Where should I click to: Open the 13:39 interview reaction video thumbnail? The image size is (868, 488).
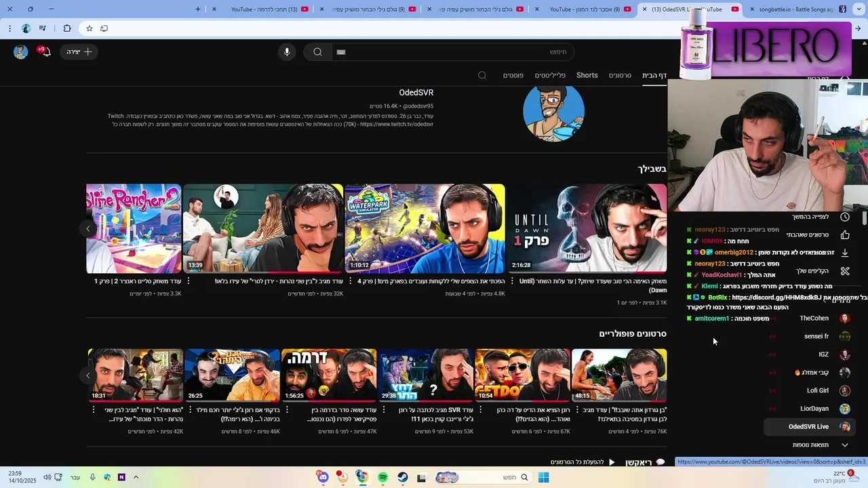(x=263, y=228)
